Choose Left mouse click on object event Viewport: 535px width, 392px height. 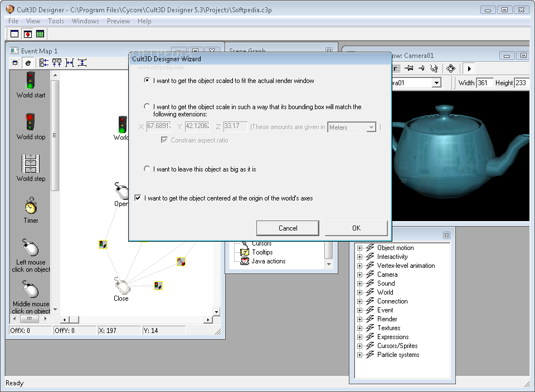pyautogui.click(x=30, y=247)
